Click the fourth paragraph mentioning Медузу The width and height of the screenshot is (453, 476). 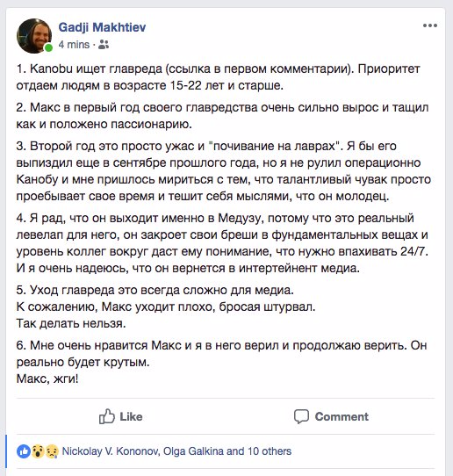(222, 243)
